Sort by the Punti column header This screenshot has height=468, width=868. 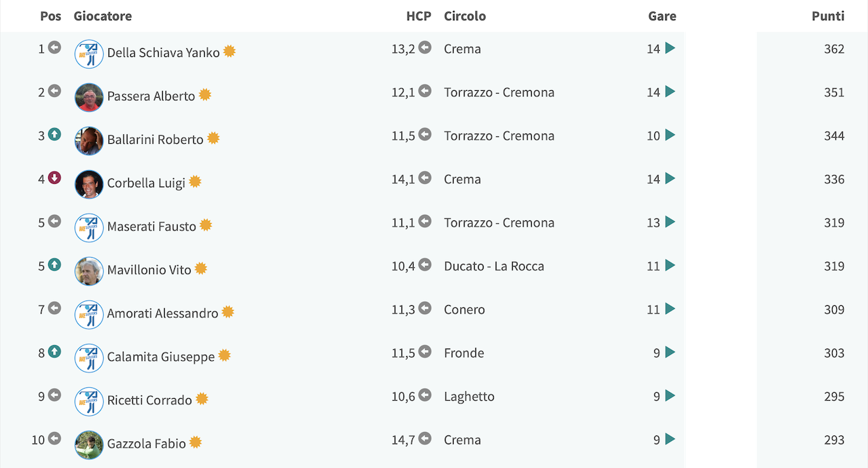point(828,16)
